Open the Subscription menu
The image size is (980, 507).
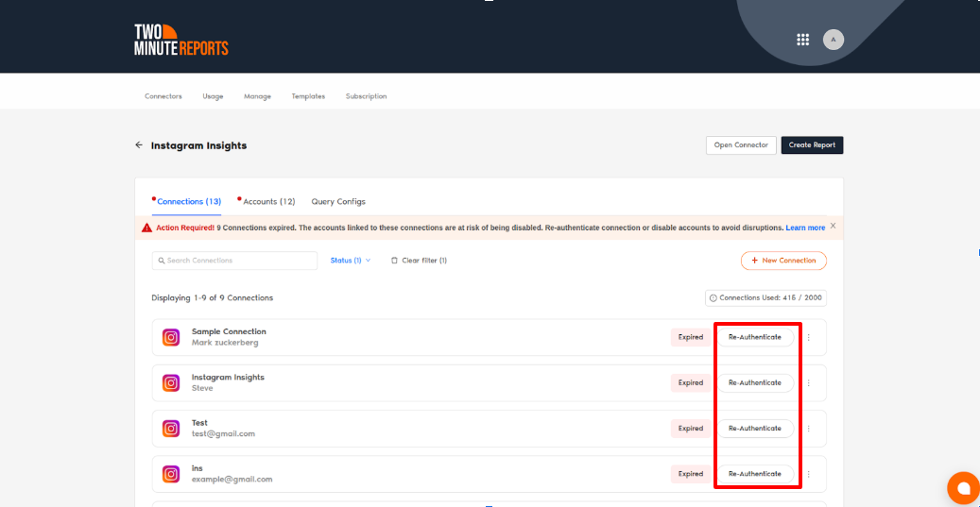(367, 96)
